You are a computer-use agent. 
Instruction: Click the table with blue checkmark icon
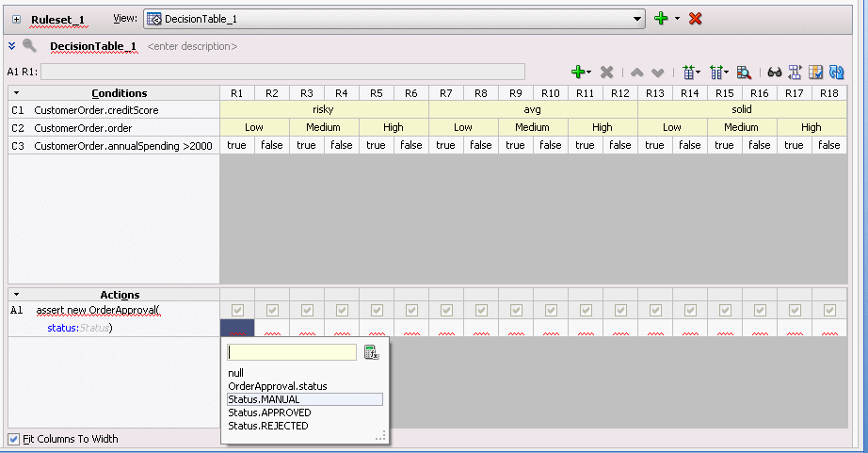815,72
